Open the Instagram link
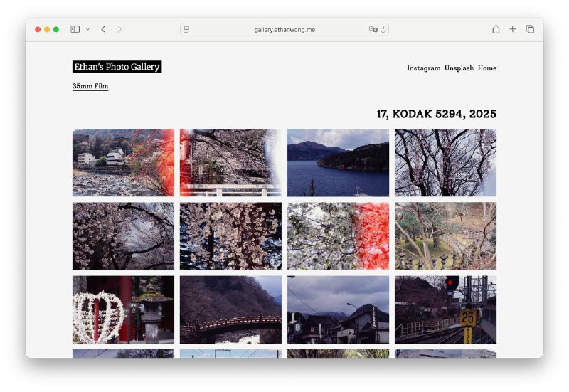Image resolution: width=569 pixels, height=392 pixels. pyautogui.click(x=423, y=68)
